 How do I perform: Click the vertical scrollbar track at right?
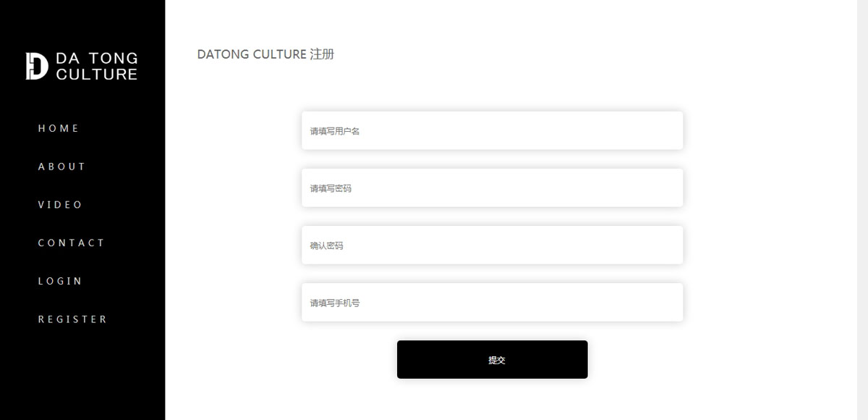pyautogui.click(x=862, y=210)
